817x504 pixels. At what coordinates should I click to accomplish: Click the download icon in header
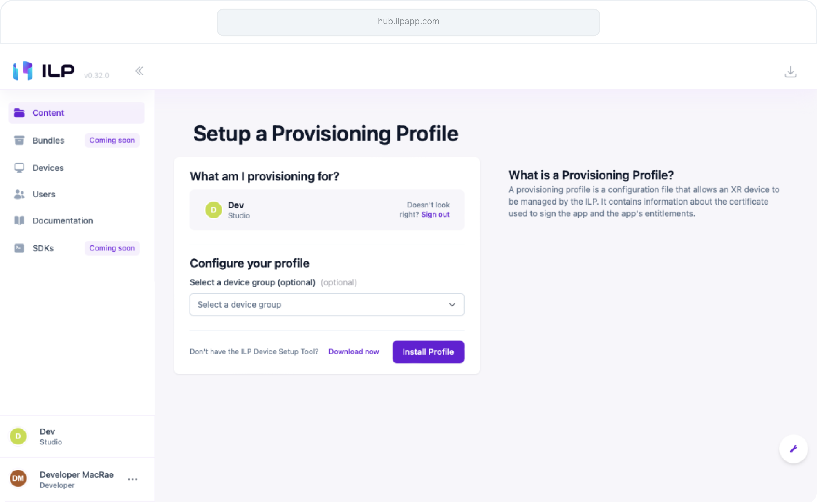[x=790, y=72]
